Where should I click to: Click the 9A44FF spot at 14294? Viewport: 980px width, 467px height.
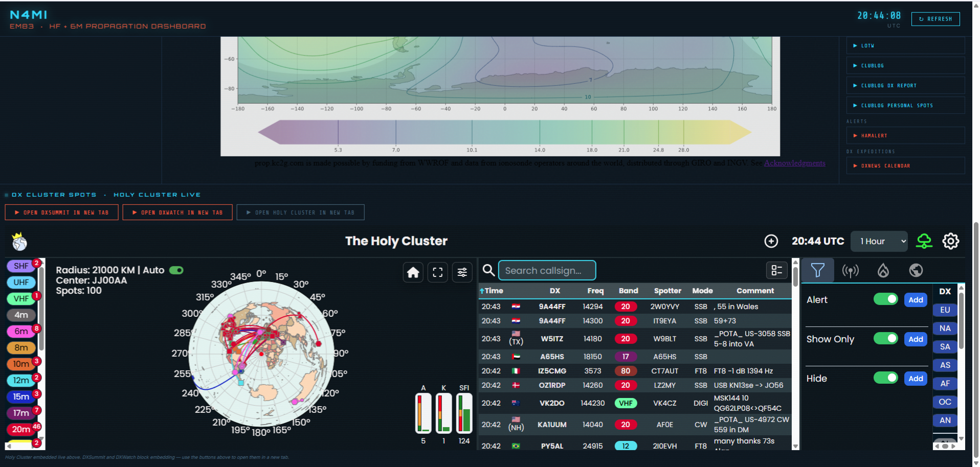coord(635,307)
